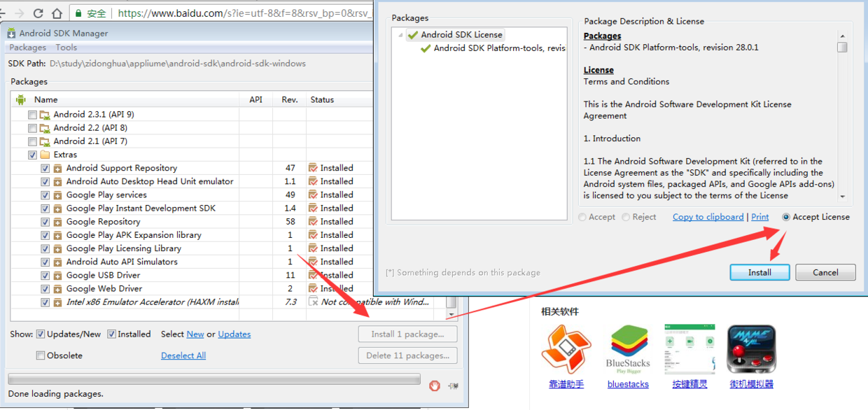Viewport: 868px width, 410px height.
Task: Click the browser forward arrow
Action: (19, 13)
